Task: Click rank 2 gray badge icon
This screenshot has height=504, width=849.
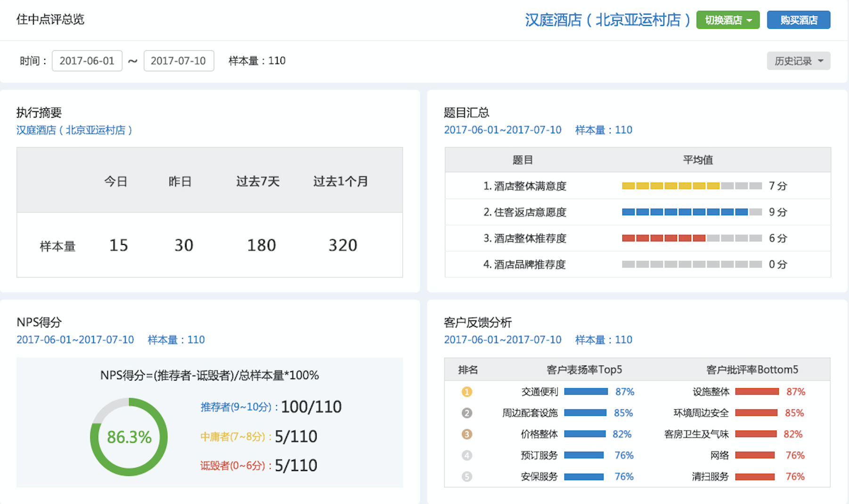Action: (467, 413)
